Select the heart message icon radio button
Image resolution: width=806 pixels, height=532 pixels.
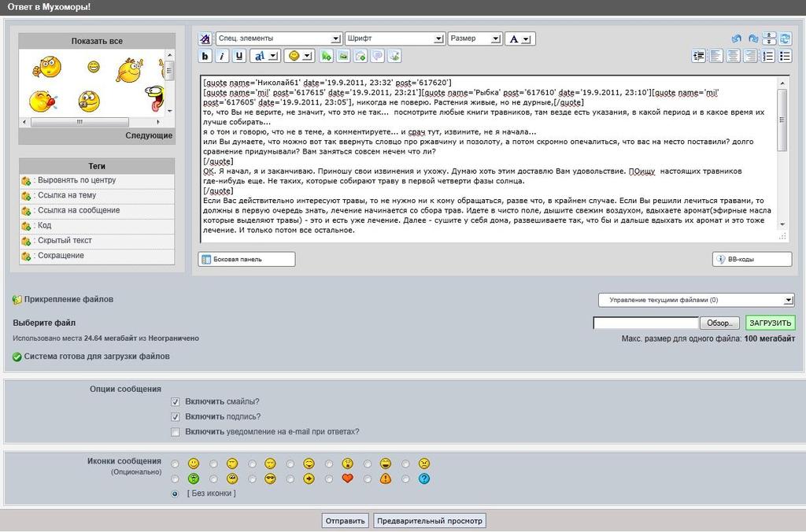(328, 478)
